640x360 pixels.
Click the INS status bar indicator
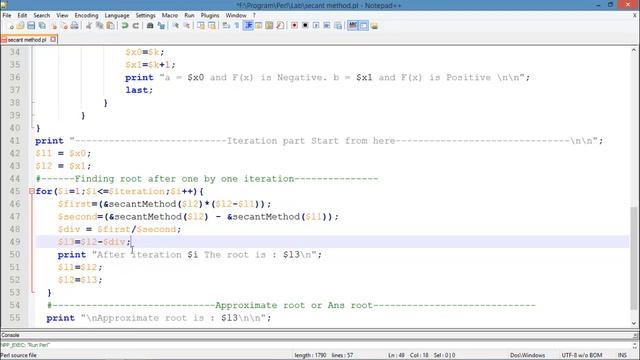pos(622,355)
